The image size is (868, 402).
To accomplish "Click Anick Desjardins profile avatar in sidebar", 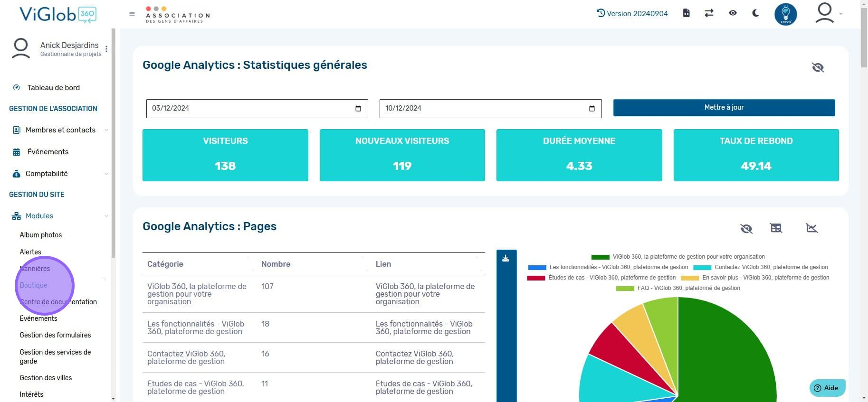I will pyautogui.click(x=21, y=49).
